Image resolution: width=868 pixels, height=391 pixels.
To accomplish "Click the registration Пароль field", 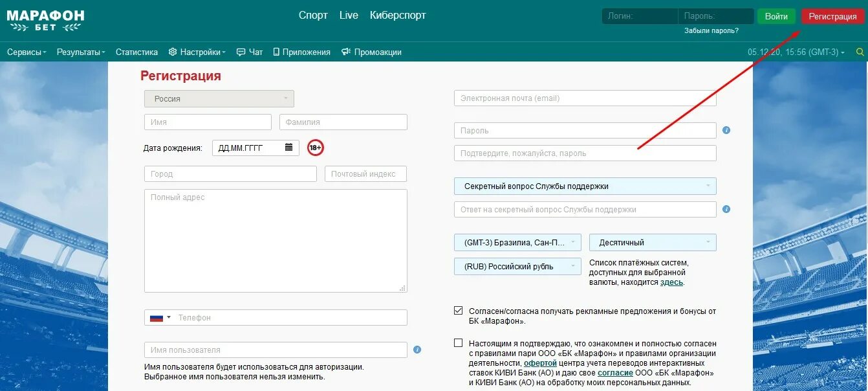I will click(x=585, y=131).
